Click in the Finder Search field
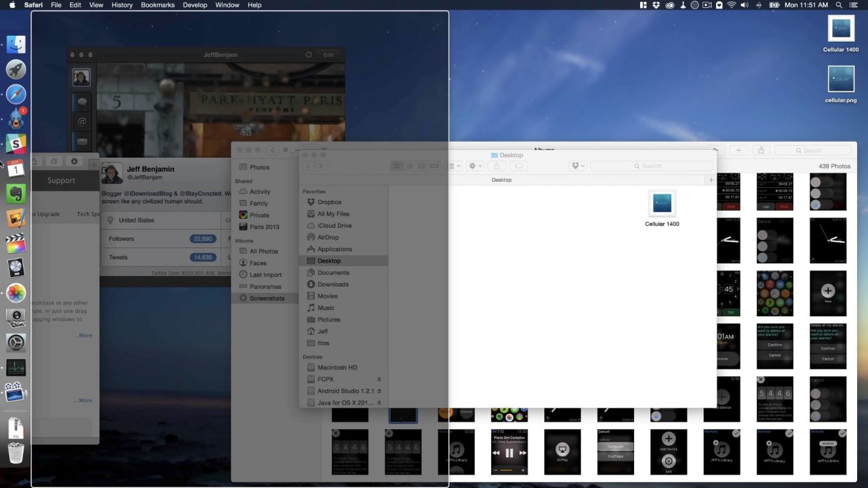Viewport: 868px width, 488px height. pos(652,166)
